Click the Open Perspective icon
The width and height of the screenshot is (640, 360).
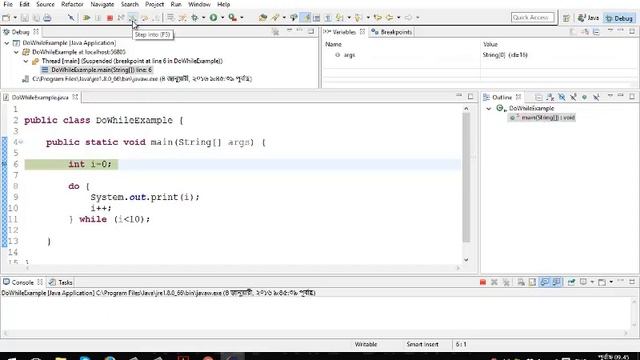click(566, 18)
